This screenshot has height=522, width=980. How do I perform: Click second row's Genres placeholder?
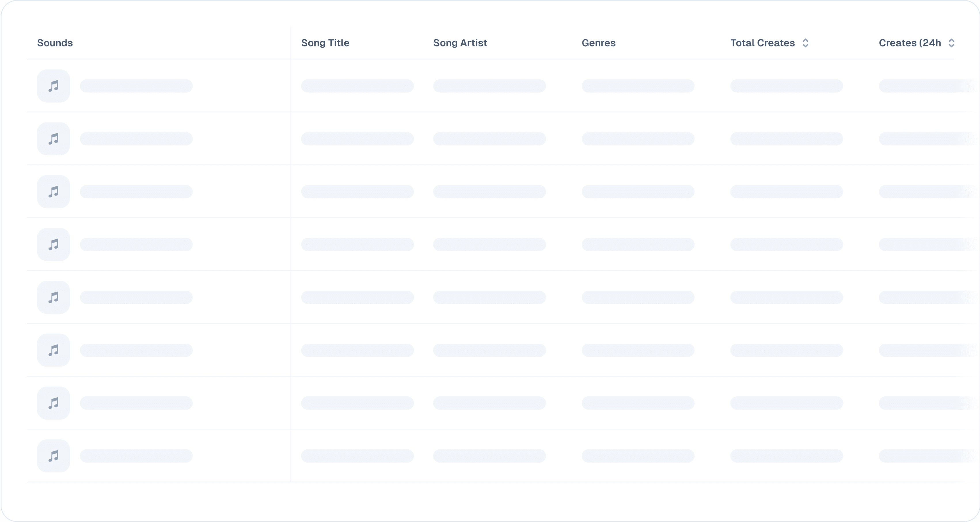click(638, 139)
